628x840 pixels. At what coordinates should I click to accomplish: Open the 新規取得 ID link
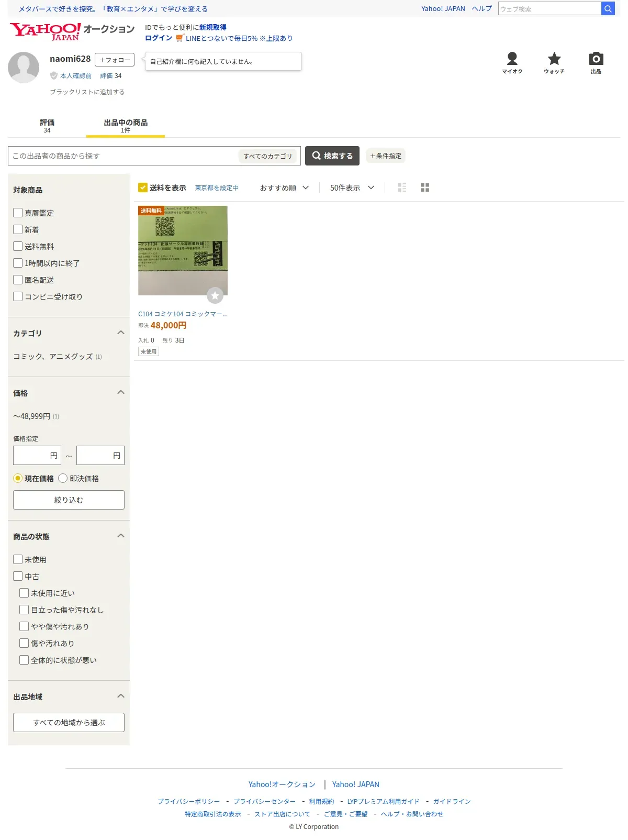click(213, 28)
